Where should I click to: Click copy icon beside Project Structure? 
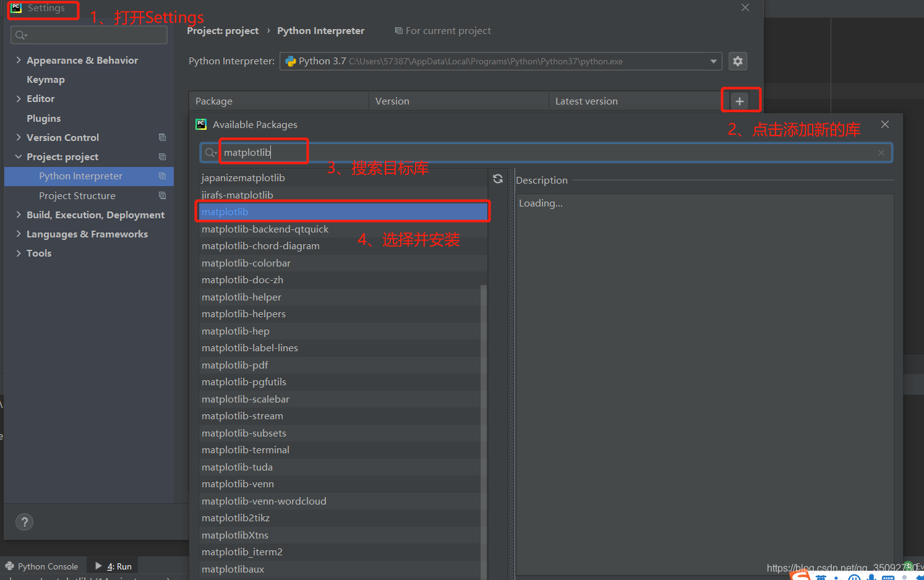(162, 195)
